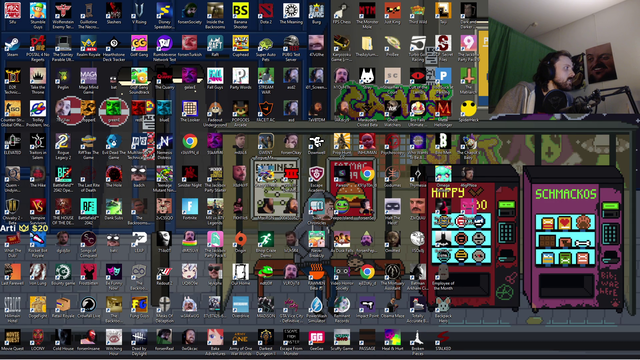Screen dimensions: 640x360
Task: Open the Evil Dead The Game icon
Action: click(x=113, y=141)
